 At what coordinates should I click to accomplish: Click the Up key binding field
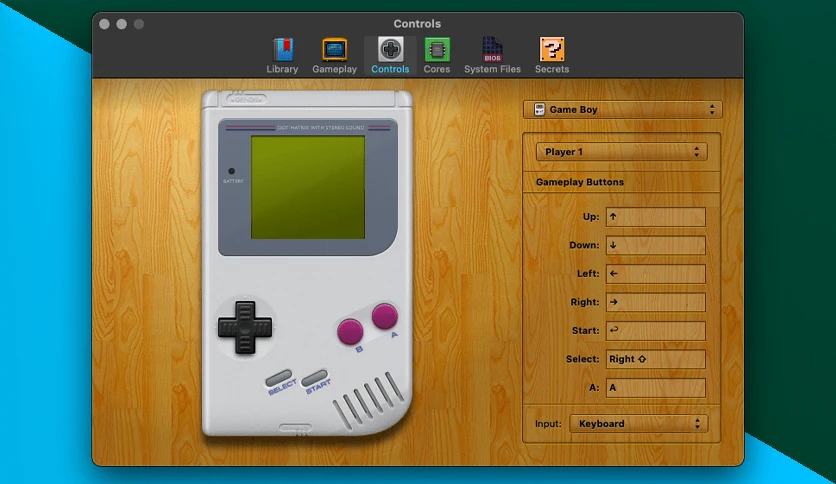click(x=656, y=217)
